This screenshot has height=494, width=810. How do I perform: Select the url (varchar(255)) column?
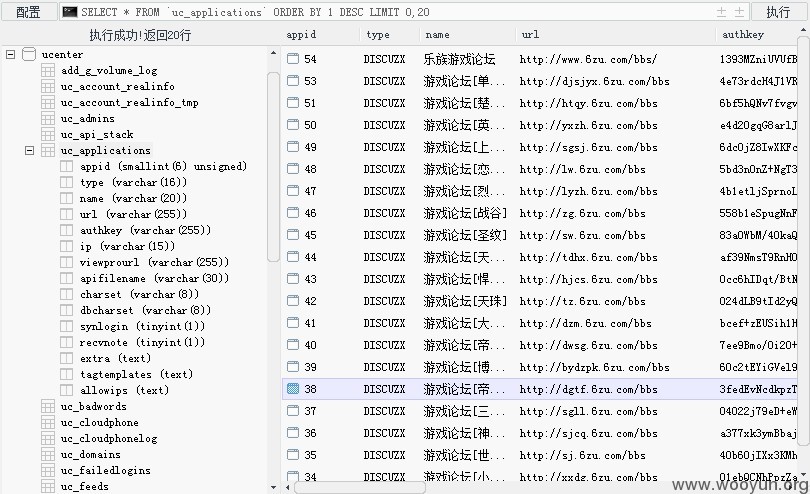point(133,214)
